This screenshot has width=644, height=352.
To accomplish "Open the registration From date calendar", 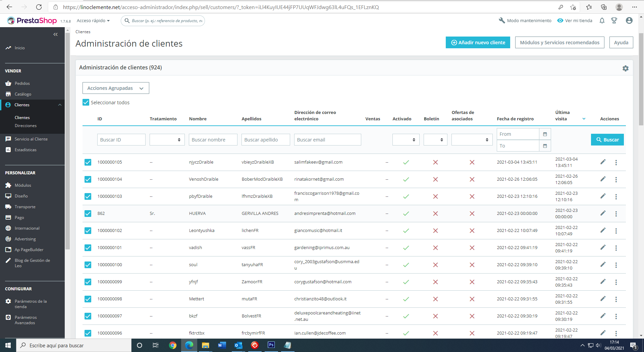I will 545,134.
